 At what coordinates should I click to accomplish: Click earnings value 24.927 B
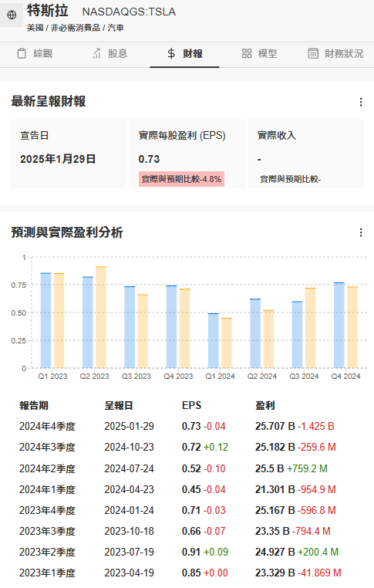click(x=275, y=552)
